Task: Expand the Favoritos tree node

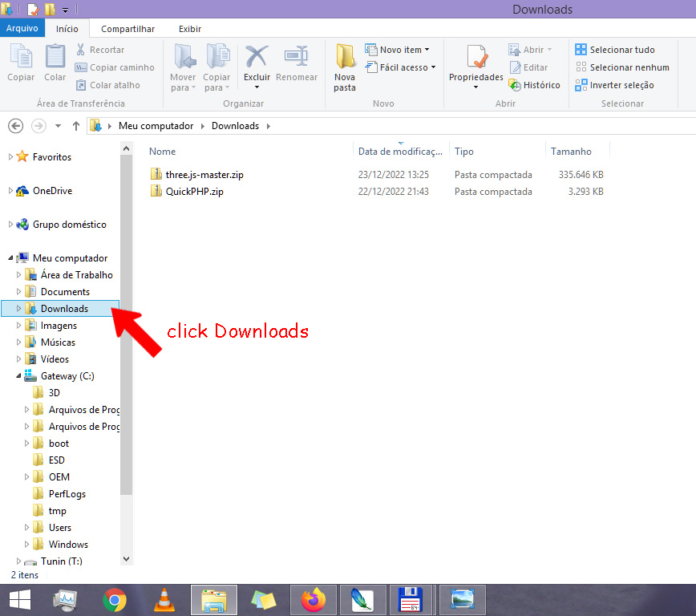Action: tap(10, 157)
